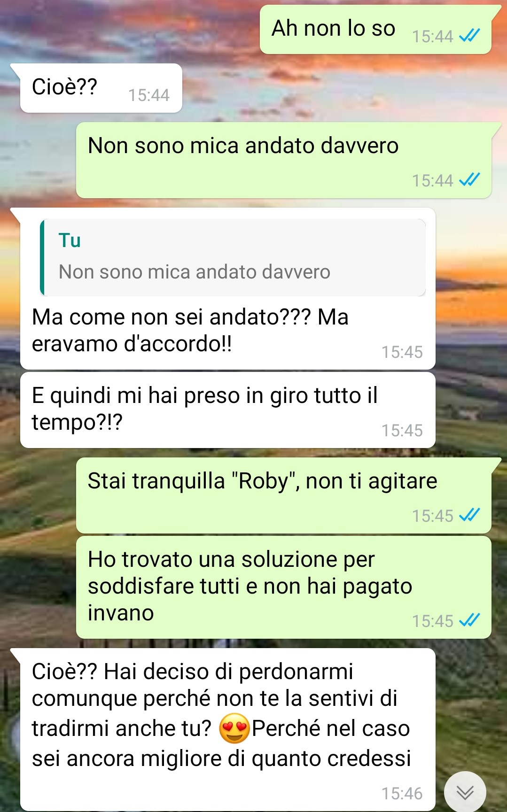Tap the heart-eyes emoji in the last message
Screen dimensions: 507x812
pos(234,728)
